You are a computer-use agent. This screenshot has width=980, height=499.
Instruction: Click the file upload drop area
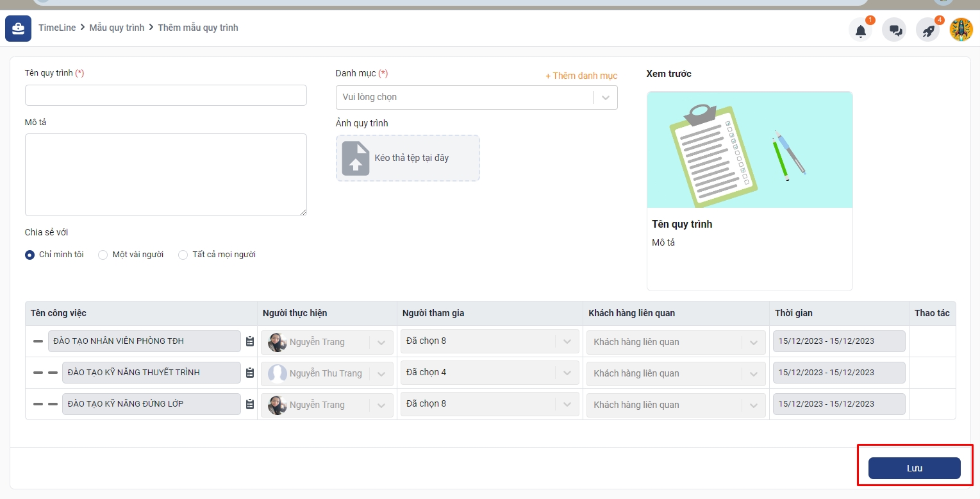408,158
